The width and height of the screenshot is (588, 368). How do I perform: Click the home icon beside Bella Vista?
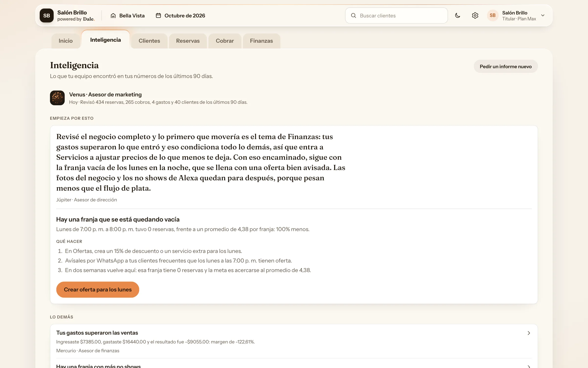pyautogui.click(x=113, y=16)
